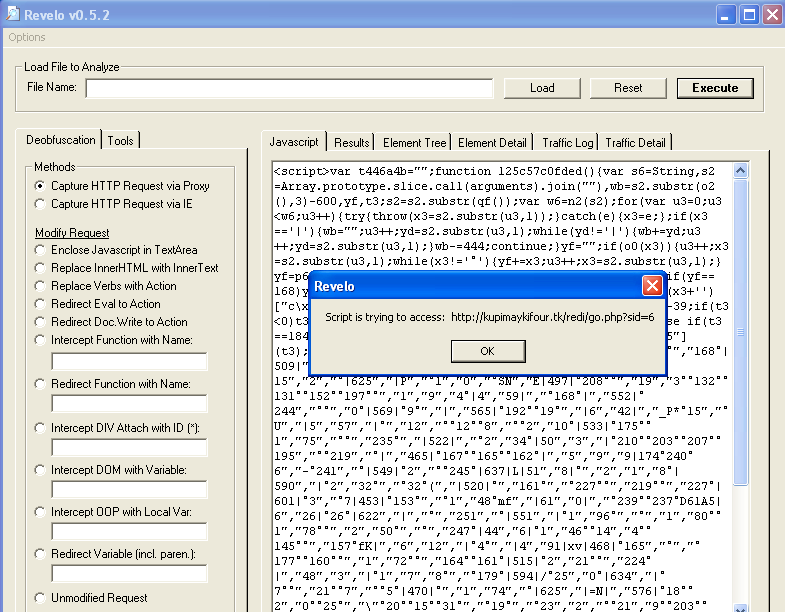Viewport: 785px width, 612px height.
Task: Maximize the Revelo window
Action: click(748, 14)
